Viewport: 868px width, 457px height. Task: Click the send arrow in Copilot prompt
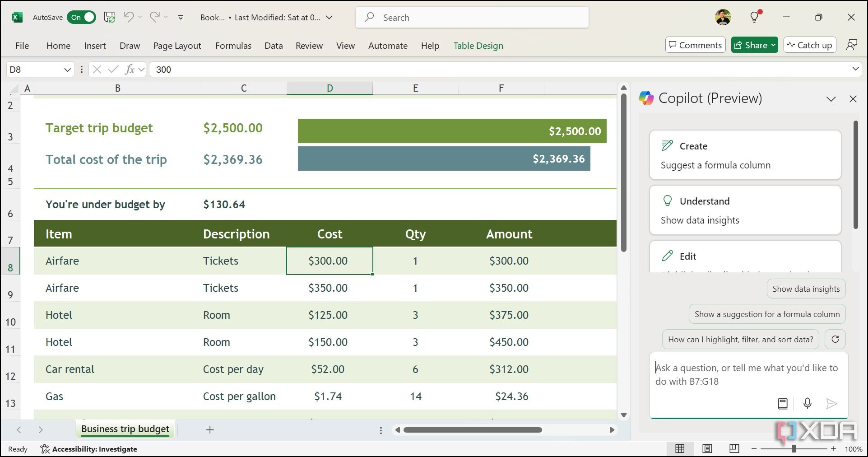(x=831, y=403)
